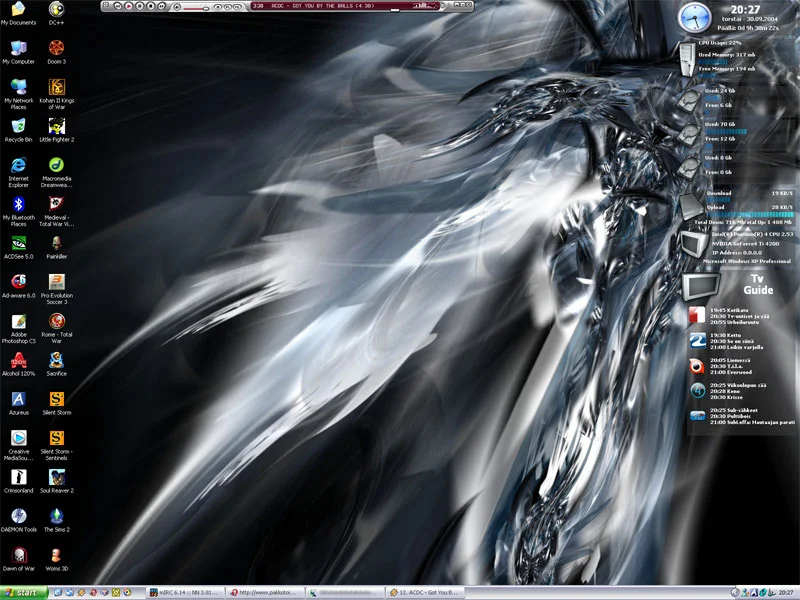Open The Sims 2 desktop icon
The image size is (800, 600).
56,516
